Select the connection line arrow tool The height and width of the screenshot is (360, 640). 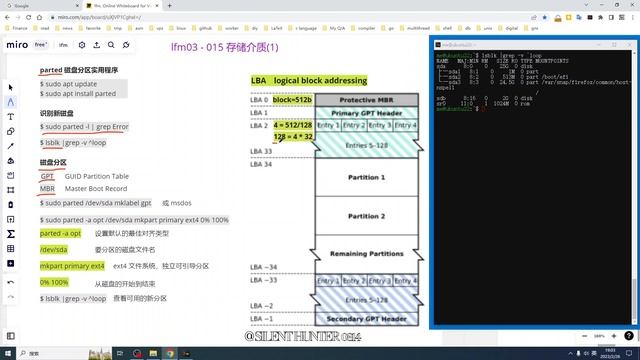click(x=11, y=146)
